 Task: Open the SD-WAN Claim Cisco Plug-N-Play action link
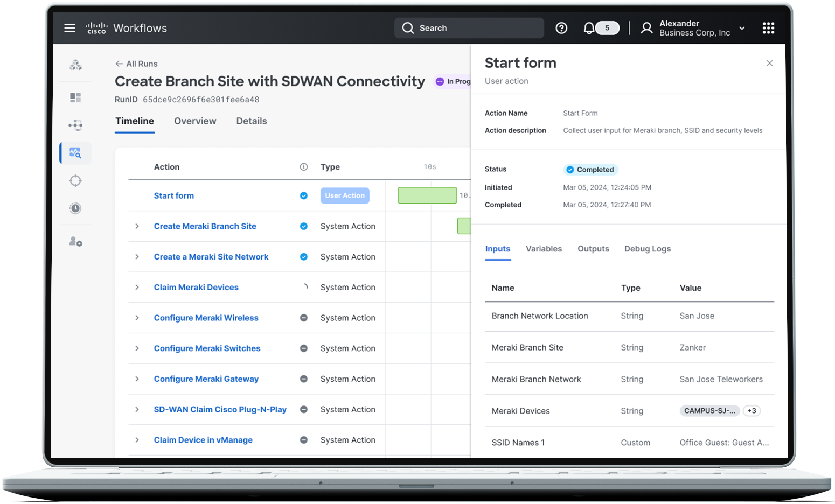pyautogui.click(x=220, y=409)
